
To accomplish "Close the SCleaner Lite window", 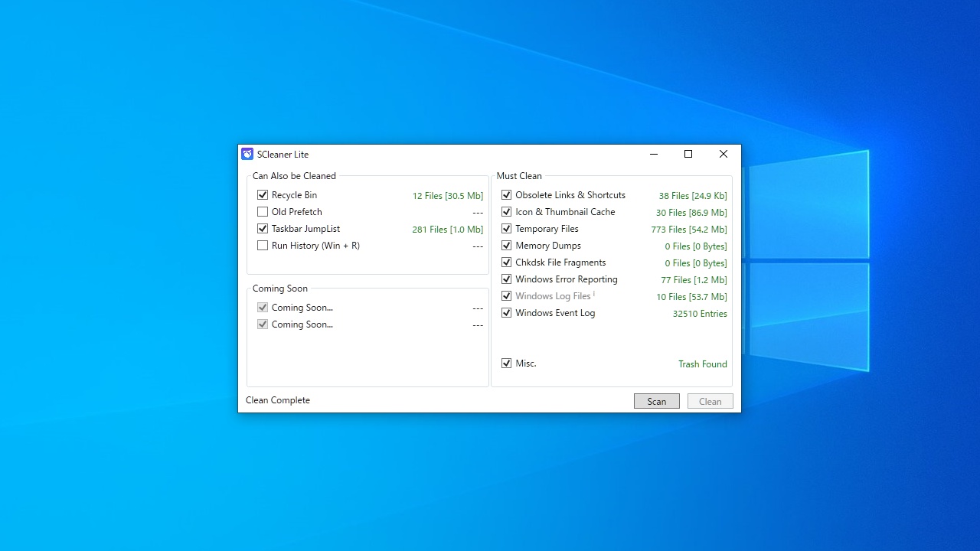I will click(723, 154).
